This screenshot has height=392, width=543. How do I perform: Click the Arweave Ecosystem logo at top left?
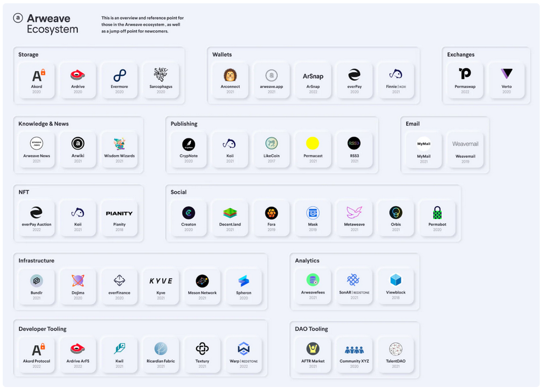18,18
